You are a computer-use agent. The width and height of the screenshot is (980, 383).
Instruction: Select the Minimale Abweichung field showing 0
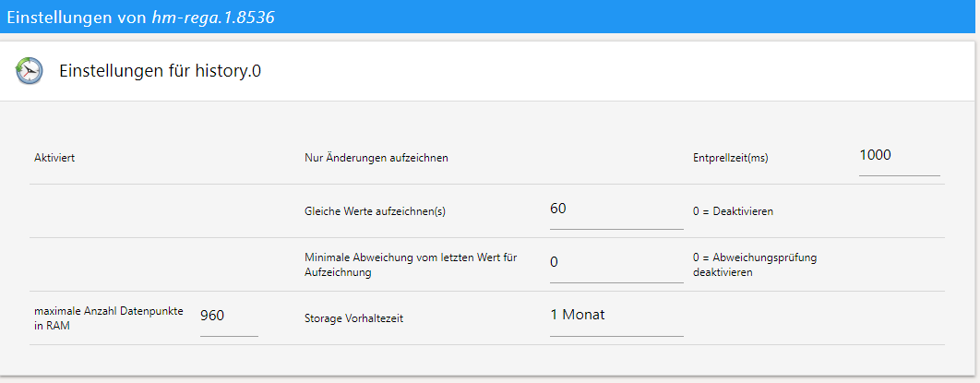click(x=616, y=263)
